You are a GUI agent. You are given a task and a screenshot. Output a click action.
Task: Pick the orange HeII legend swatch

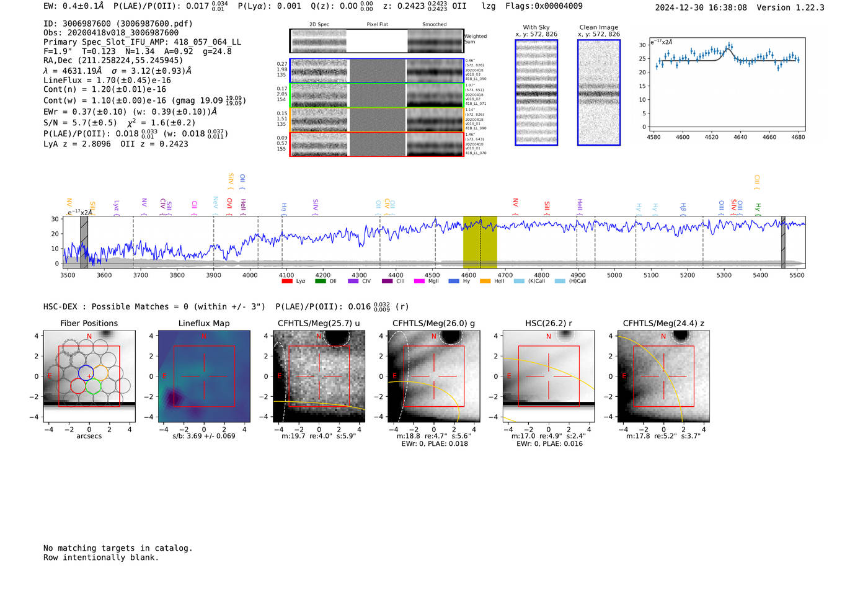click(485, 281)
